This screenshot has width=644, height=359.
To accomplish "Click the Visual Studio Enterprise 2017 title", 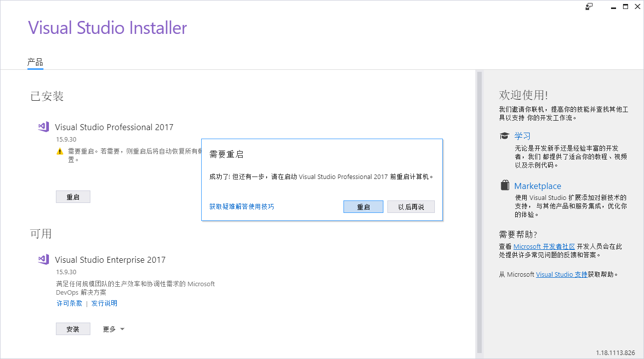I will (110, 259).
